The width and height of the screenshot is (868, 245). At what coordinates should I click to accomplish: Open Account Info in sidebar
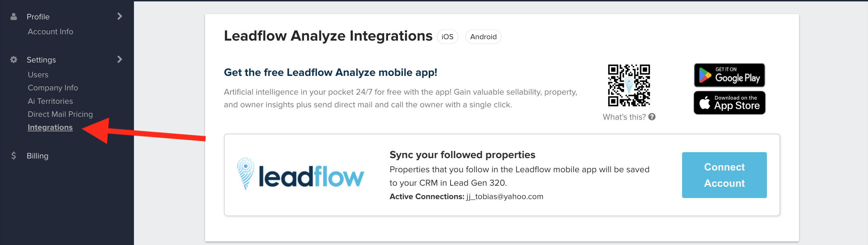tap(51, 32)
